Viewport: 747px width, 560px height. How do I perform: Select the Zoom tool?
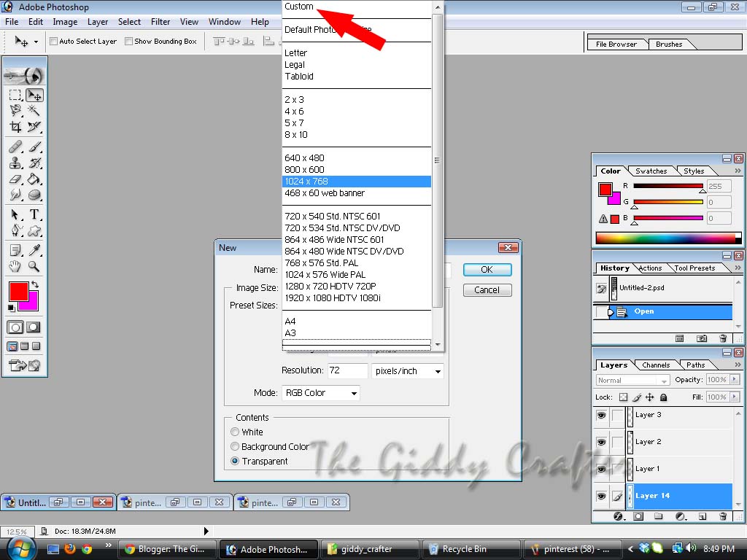34,266
